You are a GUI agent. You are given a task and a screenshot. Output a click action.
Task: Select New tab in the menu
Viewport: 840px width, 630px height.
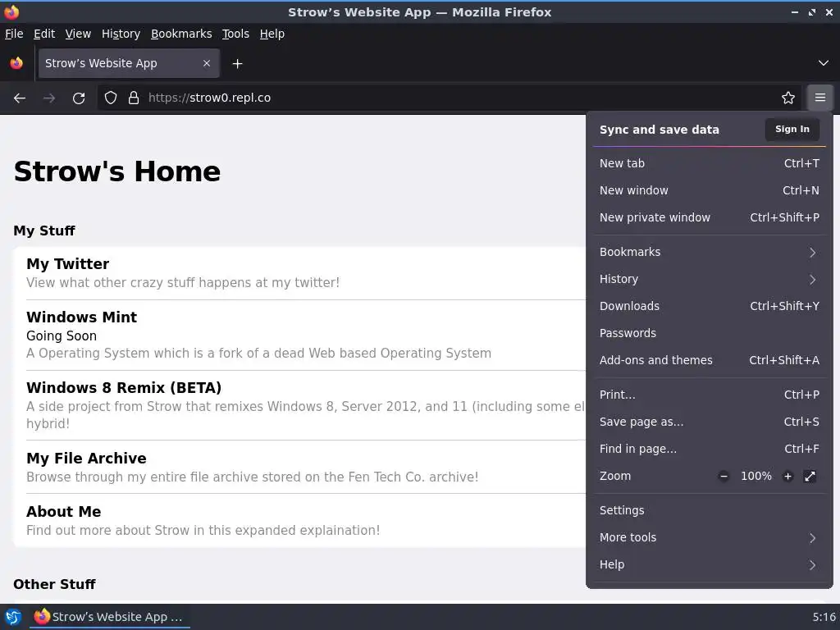[x=710, y=163]
